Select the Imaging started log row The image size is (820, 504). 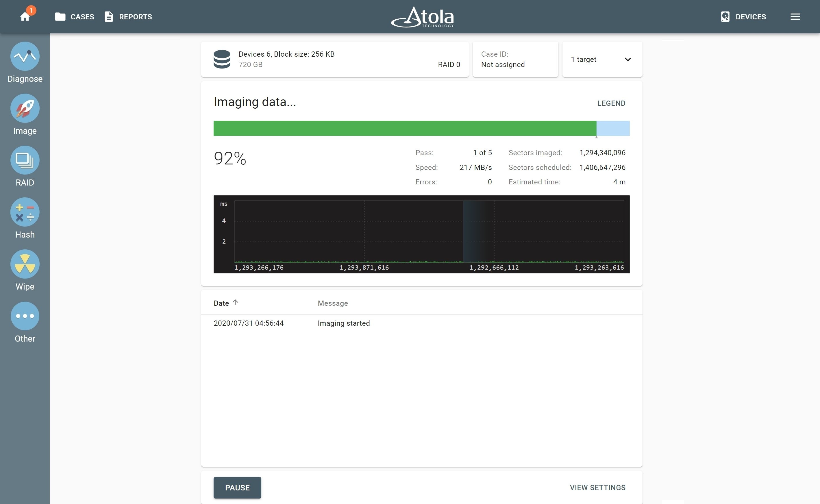point(421,323)
